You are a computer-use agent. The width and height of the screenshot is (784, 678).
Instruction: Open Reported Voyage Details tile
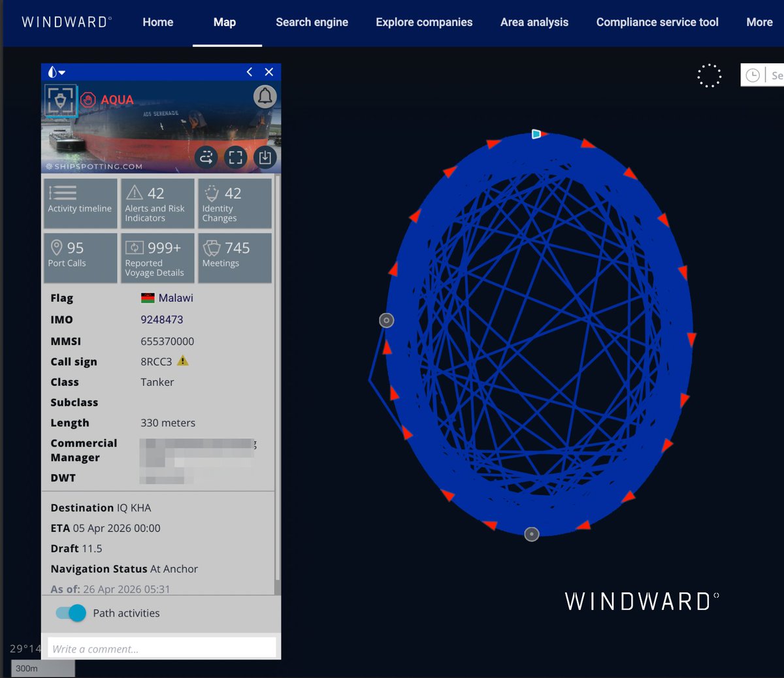[x=157, y=258]
